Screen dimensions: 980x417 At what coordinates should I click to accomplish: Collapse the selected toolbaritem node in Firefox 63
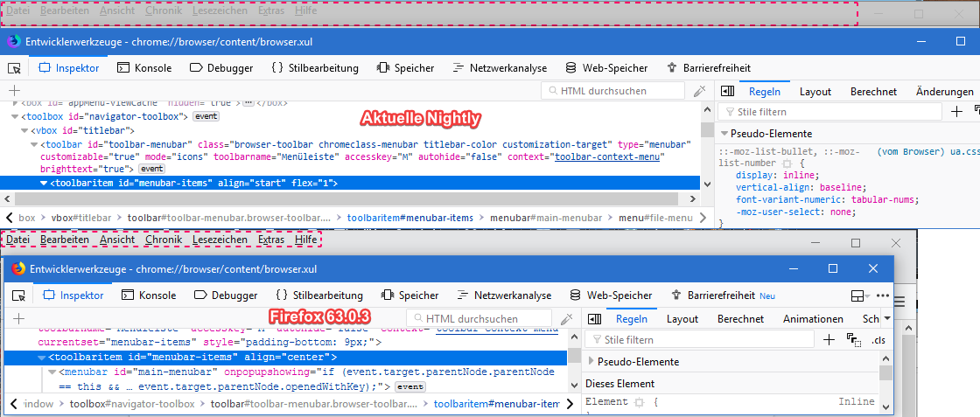42,358
